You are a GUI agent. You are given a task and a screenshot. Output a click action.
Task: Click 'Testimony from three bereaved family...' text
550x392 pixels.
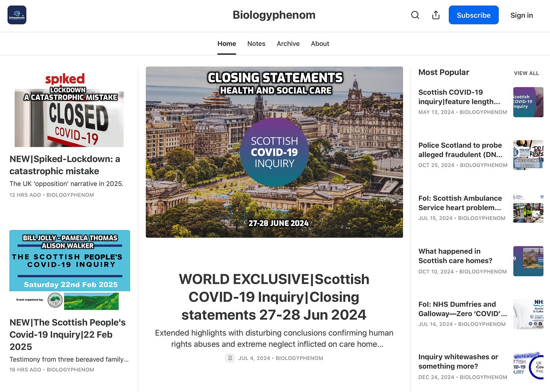coord(69,359)
